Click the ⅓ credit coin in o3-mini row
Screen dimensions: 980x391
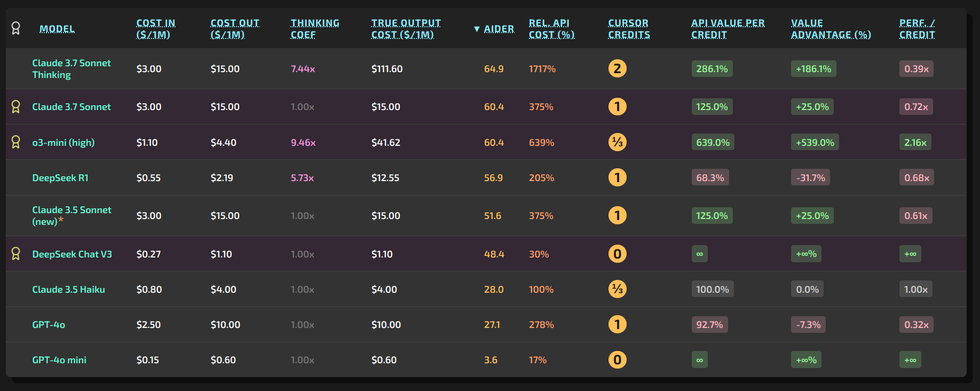pyautogui.click(x=618, y=142)
